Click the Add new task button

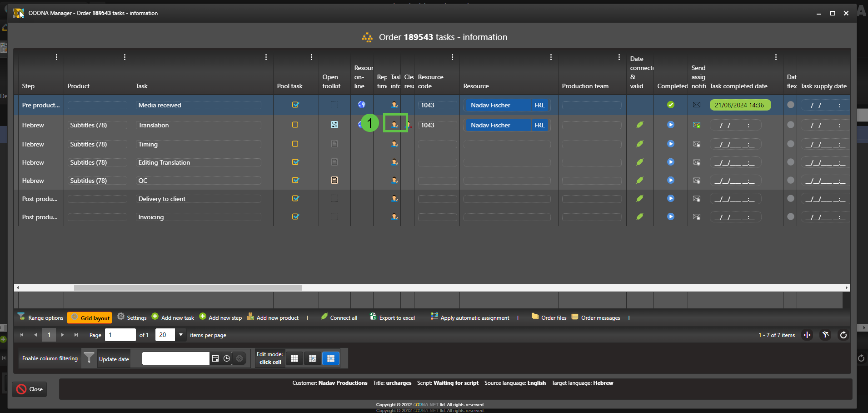(x=173, y=317)
